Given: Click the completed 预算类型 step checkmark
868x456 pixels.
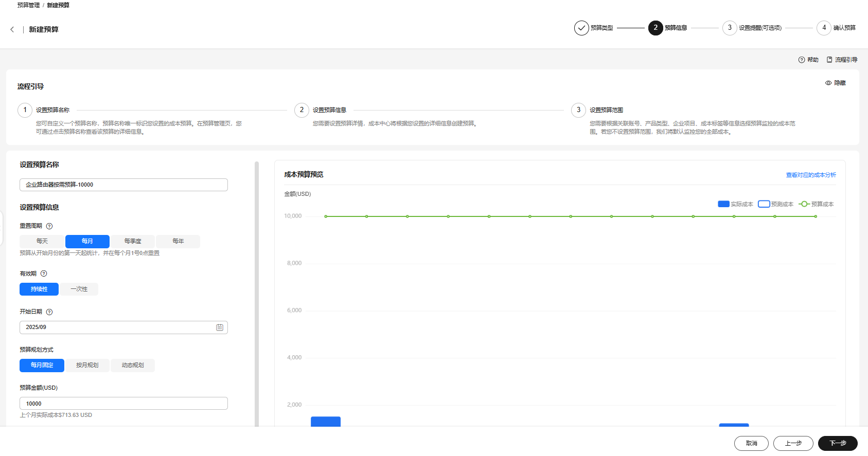Looking at the screenshot, I should click(x=581, y=28).
